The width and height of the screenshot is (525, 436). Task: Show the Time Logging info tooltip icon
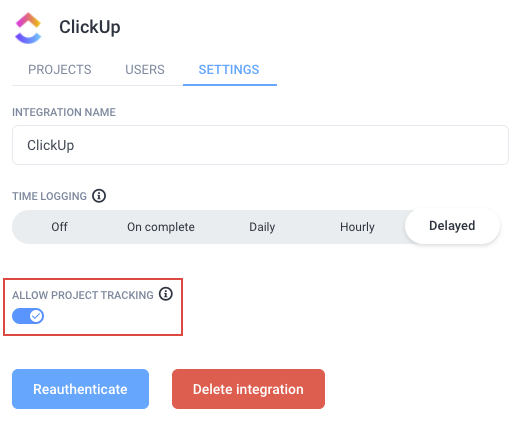[x=99, y=196]
